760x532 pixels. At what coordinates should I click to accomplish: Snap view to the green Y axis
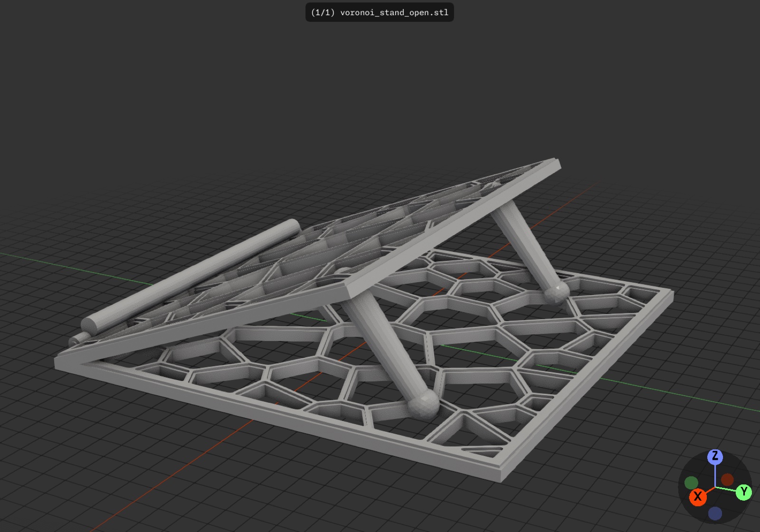pyautogui.click(x=743, y=492)
